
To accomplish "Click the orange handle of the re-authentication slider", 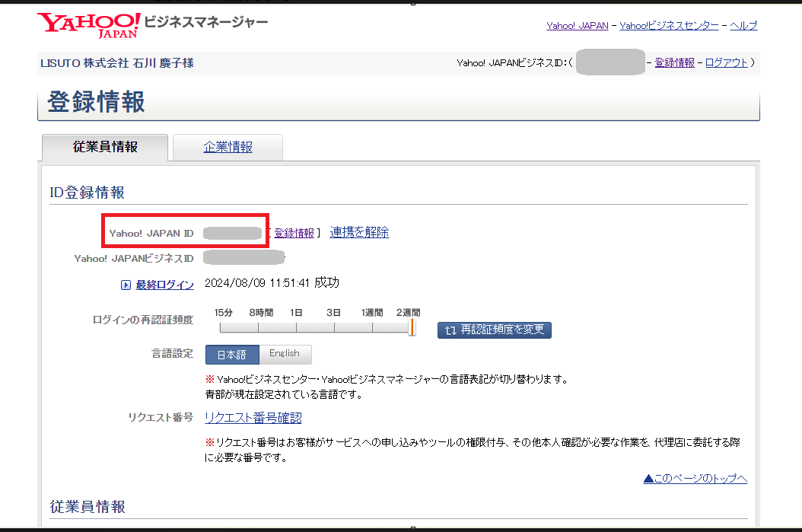I will click(411, 328).
